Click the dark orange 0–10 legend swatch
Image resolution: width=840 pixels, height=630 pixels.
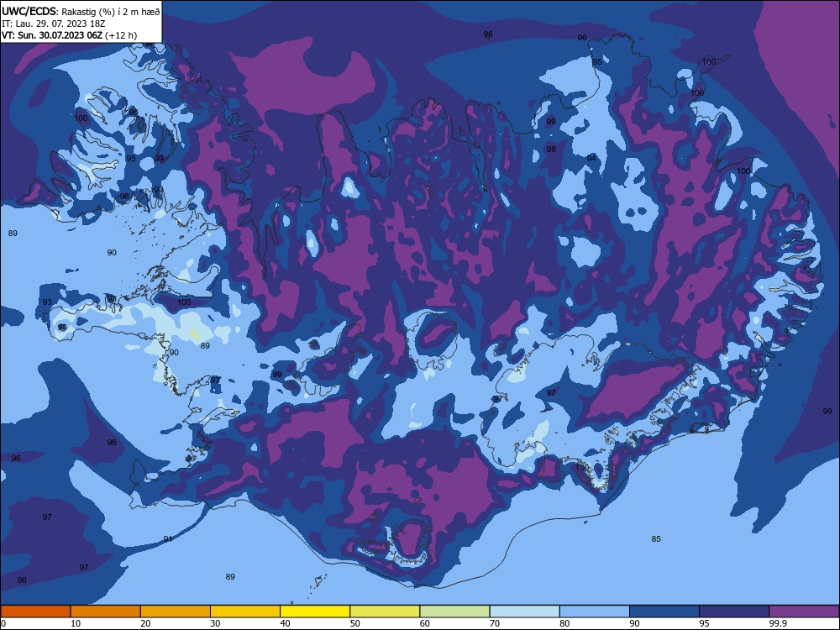click(35, 612)
